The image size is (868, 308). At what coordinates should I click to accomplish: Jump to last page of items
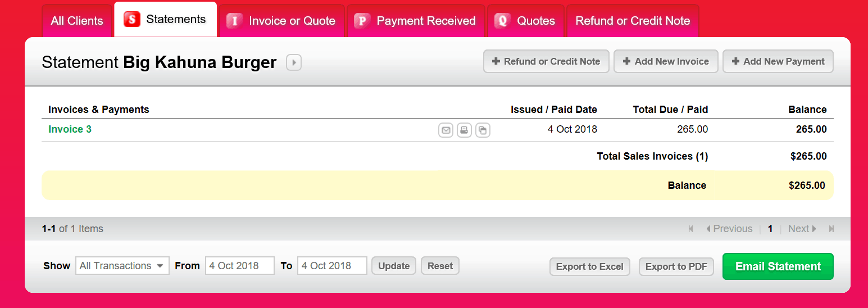pyautogui.click(x=831, y=229)
